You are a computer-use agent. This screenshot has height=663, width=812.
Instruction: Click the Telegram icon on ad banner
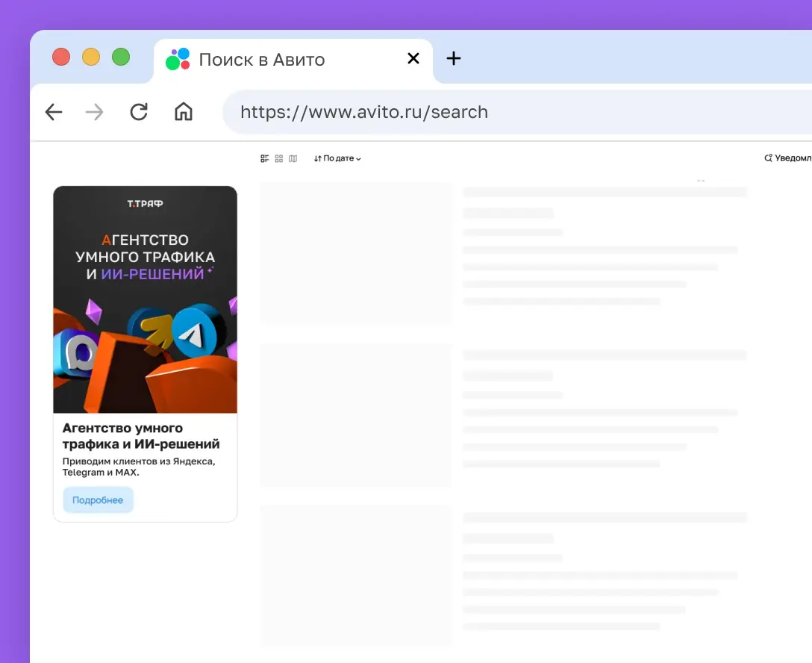click(x=194, y=332)
